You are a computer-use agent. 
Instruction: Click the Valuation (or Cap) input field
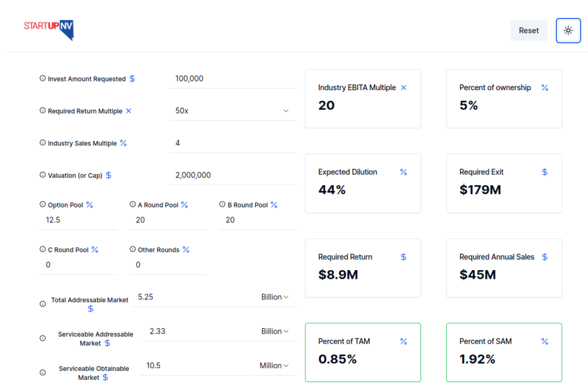click(232, 175)
